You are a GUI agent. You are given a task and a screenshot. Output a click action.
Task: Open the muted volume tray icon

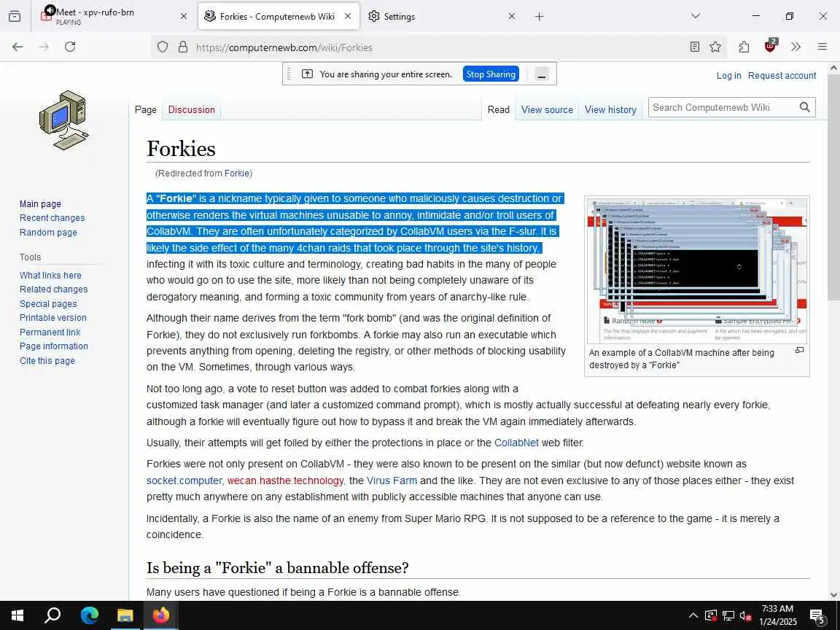click(745, 615)
